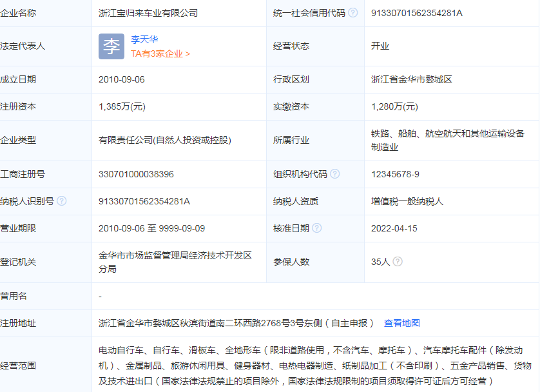Click the 李 avatar thumbnail
Image resolution: width=540 pixels, height=392 pixels.
tap(111, 46)
